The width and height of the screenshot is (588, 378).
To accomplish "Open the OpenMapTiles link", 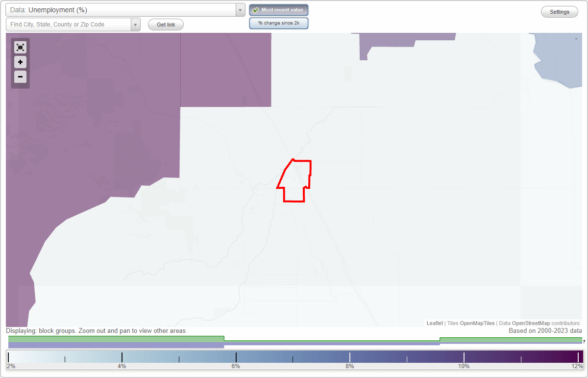I will (476, 323).
